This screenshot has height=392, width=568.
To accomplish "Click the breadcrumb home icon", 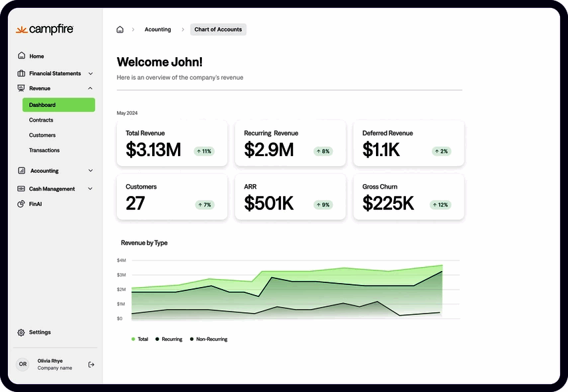I will click(120, 29).
